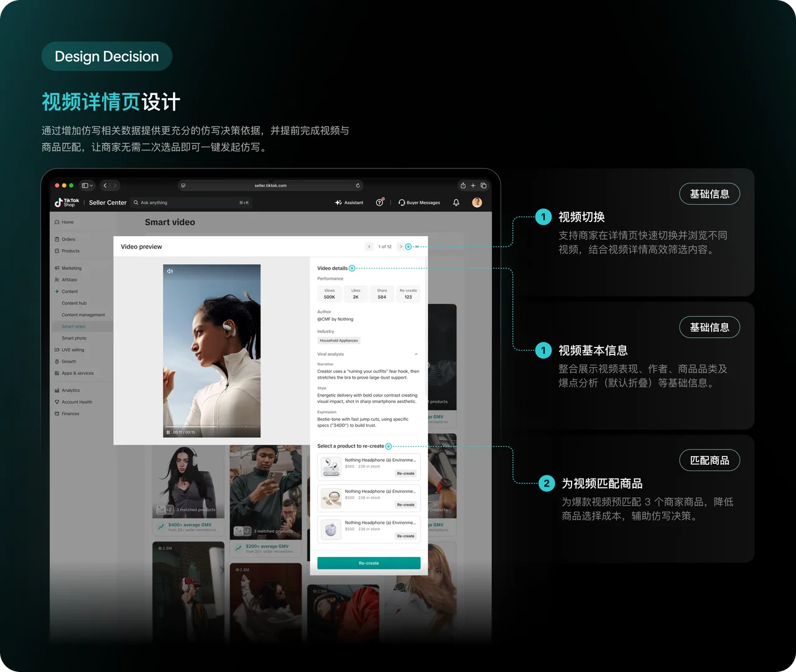This screenshot has height=672, width=796.
Task: Click the Re-create 123 stat card
Action: 408,294
